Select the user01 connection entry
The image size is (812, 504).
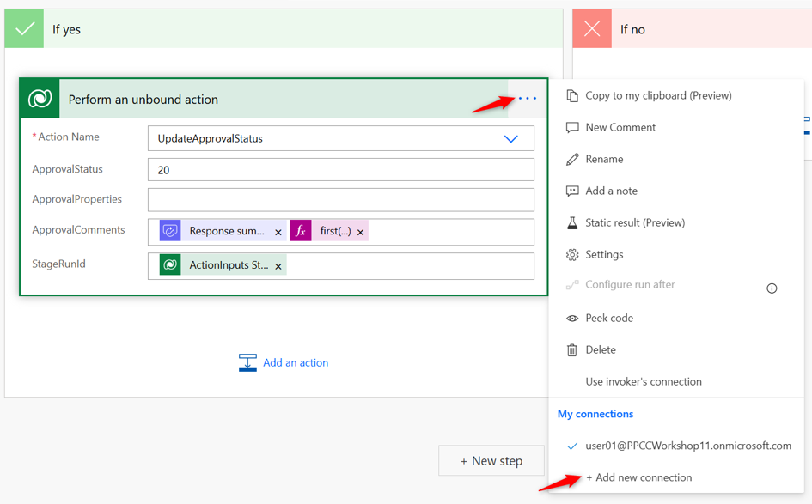(x=687, y=446)
